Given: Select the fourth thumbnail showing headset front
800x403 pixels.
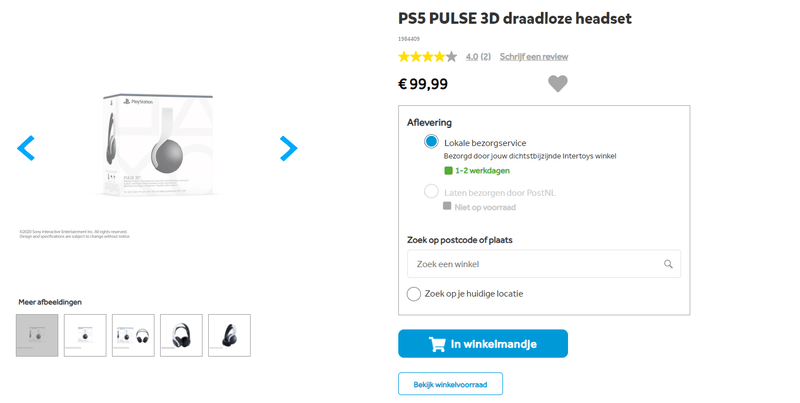Looking at the screenshot, I should (x=181, y=335).
